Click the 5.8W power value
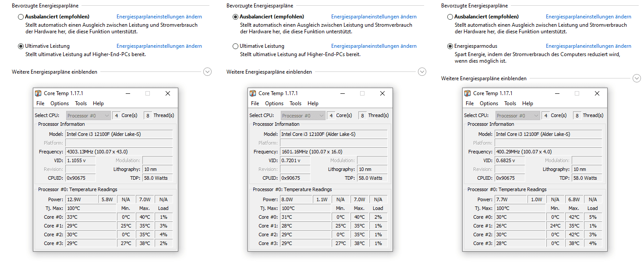The height and width of the screenshot is (263, 644). click(x=107, y=199)
